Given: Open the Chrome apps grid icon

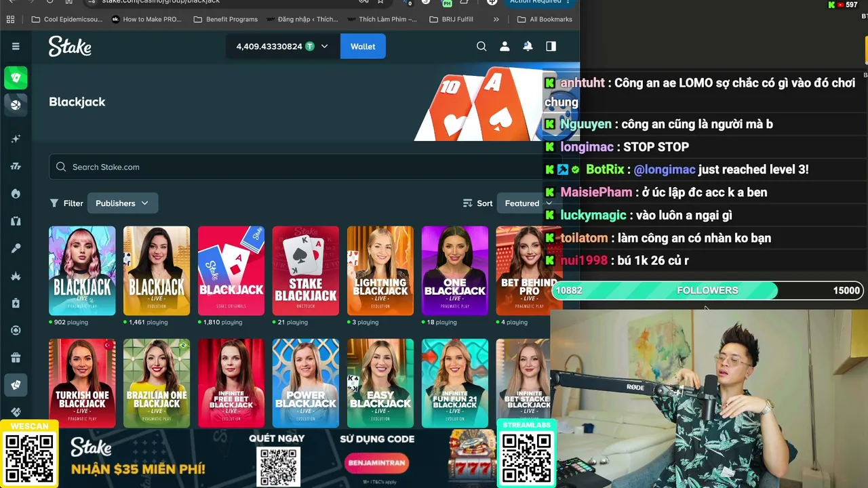Looking at the screenshot, I should (10, 19).
